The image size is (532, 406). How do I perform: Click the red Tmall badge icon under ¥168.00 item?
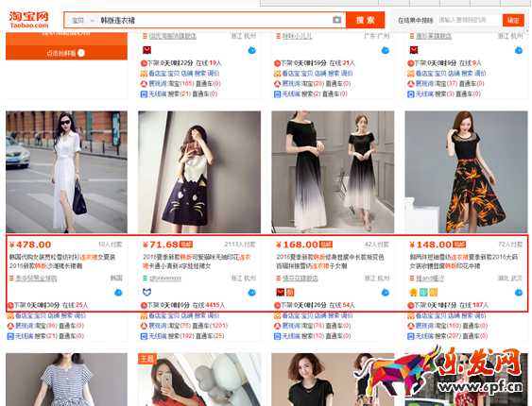[x=281, y=292]
